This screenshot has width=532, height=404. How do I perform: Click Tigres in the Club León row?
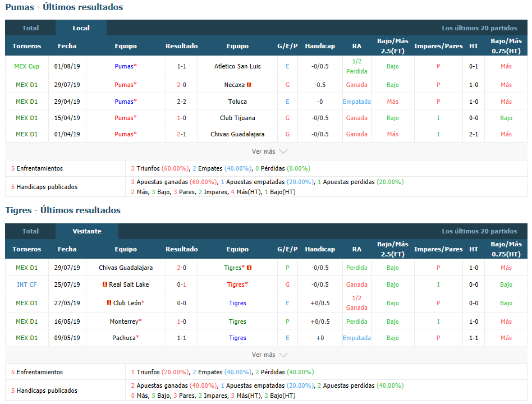click(x=237, y=303)
